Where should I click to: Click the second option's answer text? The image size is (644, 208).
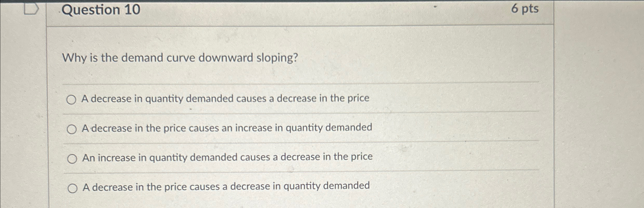[x=227, y=128]
